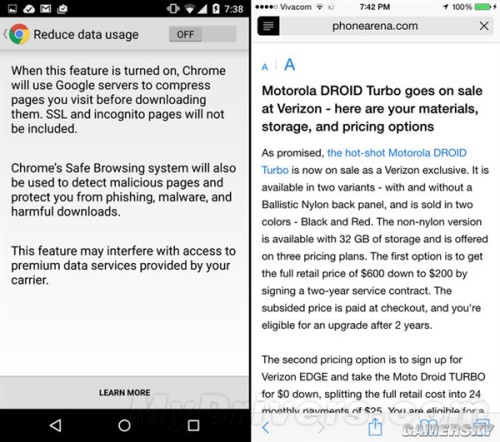500x442 pixels.
Task: Tap the Reduce data usage title
Action: click(86, 34)
